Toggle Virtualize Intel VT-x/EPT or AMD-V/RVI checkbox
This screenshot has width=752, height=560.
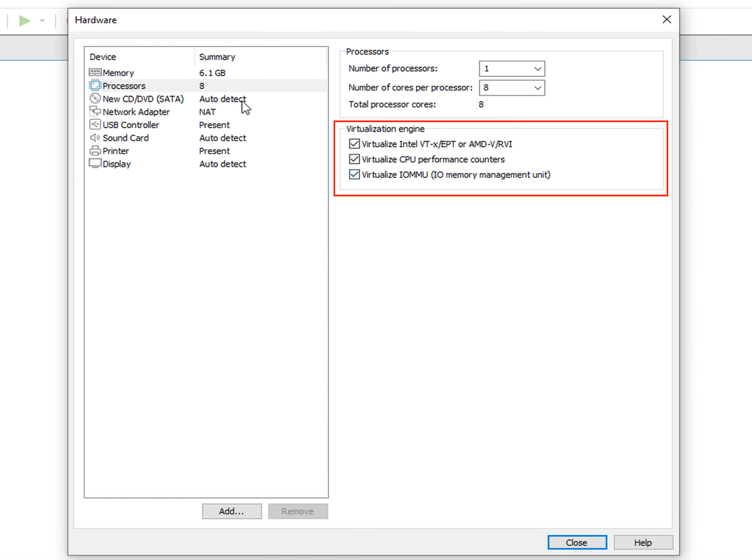pos(355,144)
